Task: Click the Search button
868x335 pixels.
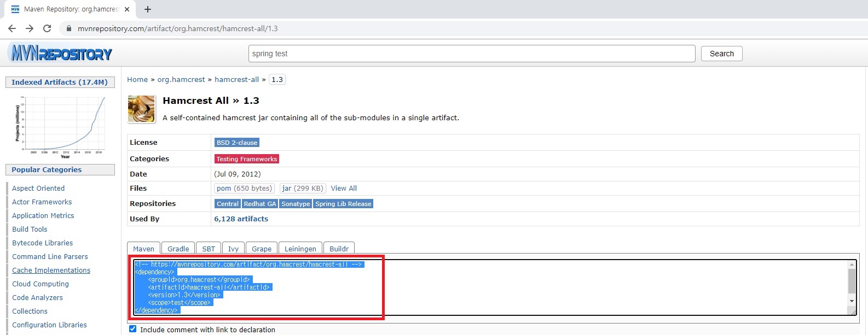Action: click(722, 54)
